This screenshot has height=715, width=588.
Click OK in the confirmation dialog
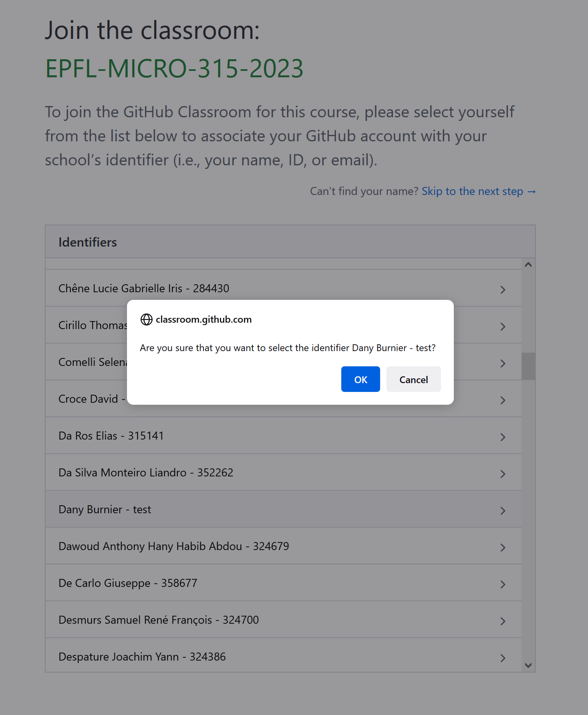pyautogui.click(x=360, y=379)
